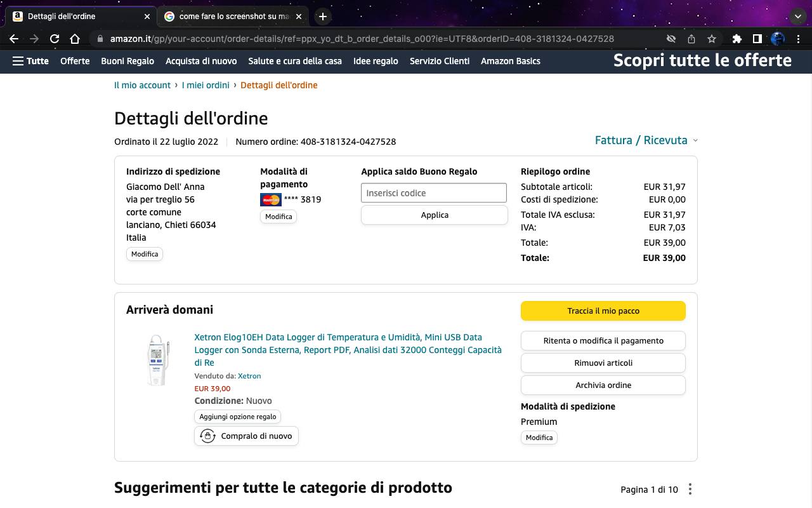Toggle the browser side panel icon
812x508 pixels.
tap(757, 39)
